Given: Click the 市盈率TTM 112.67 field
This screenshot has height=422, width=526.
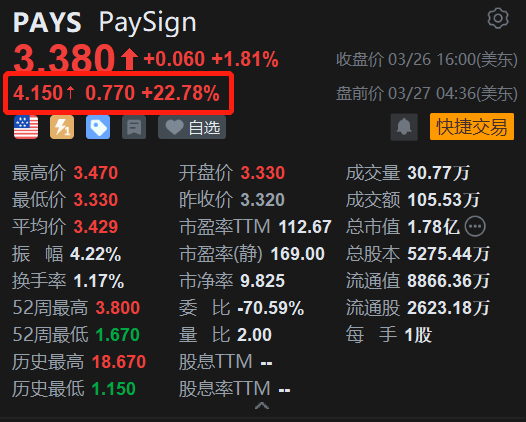Looking at the screenshot, I should click(255, 226).
